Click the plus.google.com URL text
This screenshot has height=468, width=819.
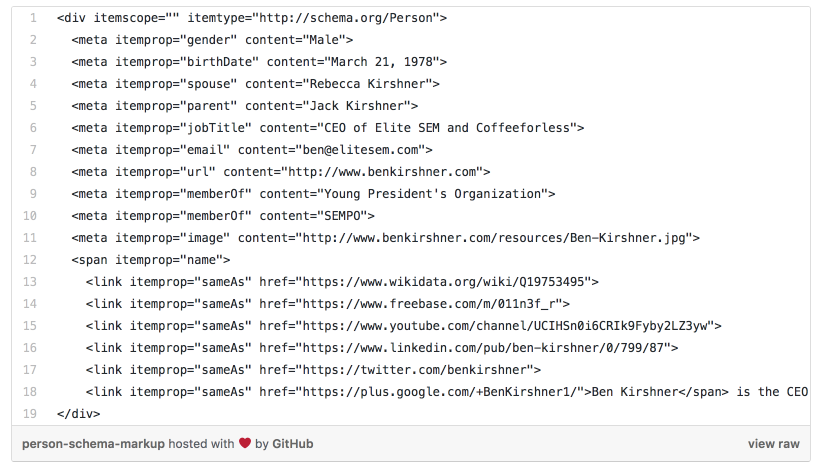443,392
